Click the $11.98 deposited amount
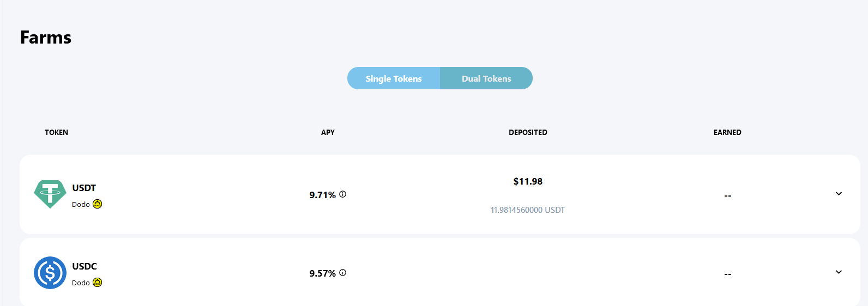 pyautogui.click(x=528, y=181)
